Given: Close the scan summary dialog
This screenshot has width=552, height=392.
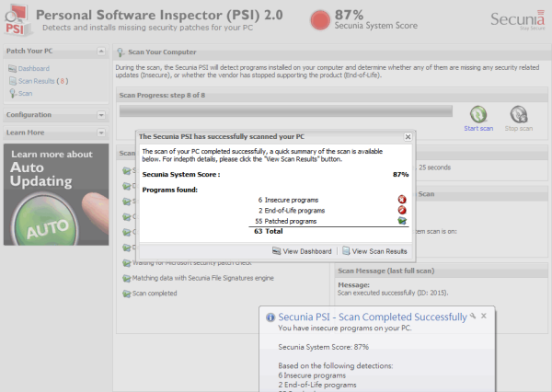Looking at the screenshot, I should 408,137.
